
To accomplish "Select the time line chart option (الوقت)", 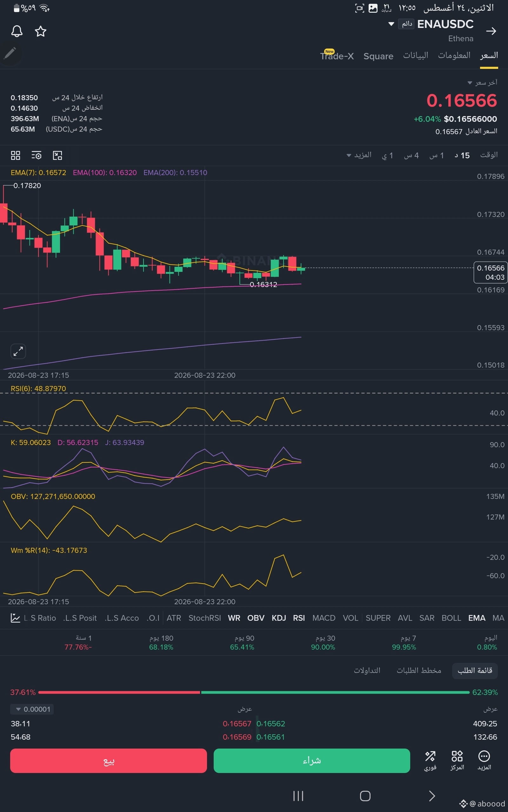I will (489, 155).
